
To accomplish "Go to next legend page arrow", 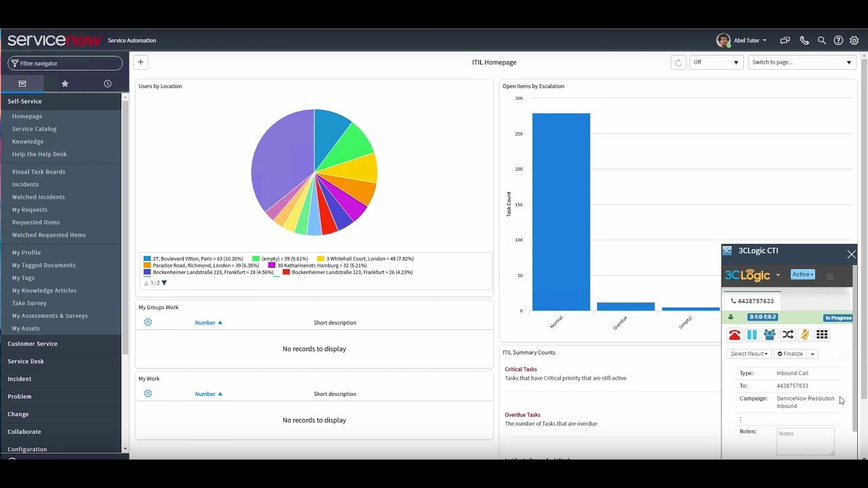I will pos(164,283).
